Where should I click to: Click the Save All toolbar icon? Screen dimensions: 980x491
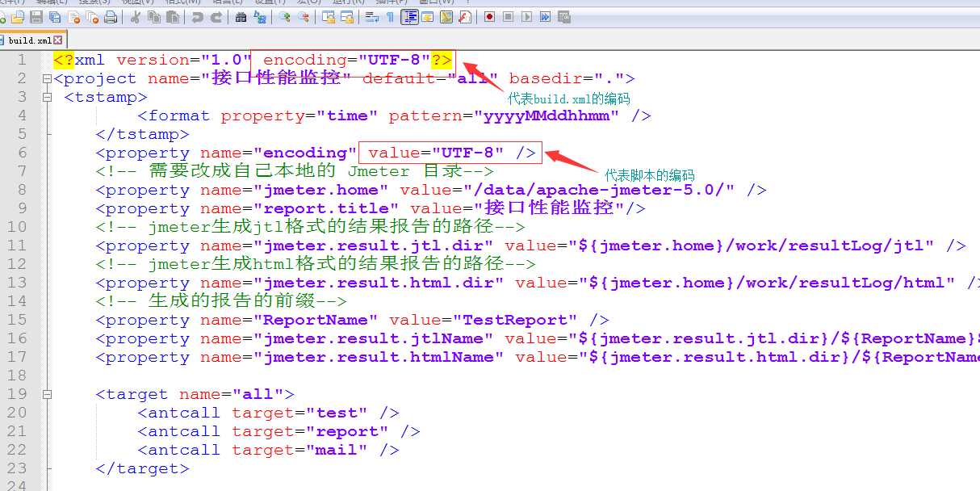[55, 17]
